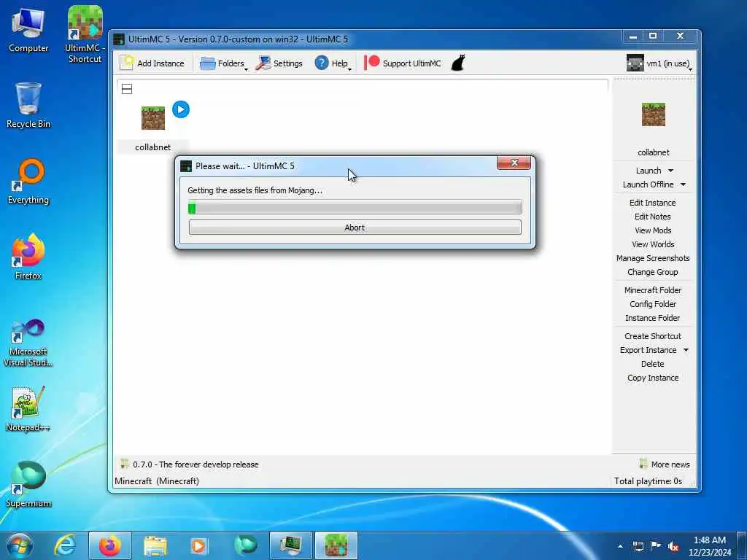Image resolution: width=747 pixels, height=560 pixels.
Task: Delete the collabnet instance
Action: [653, 363]
